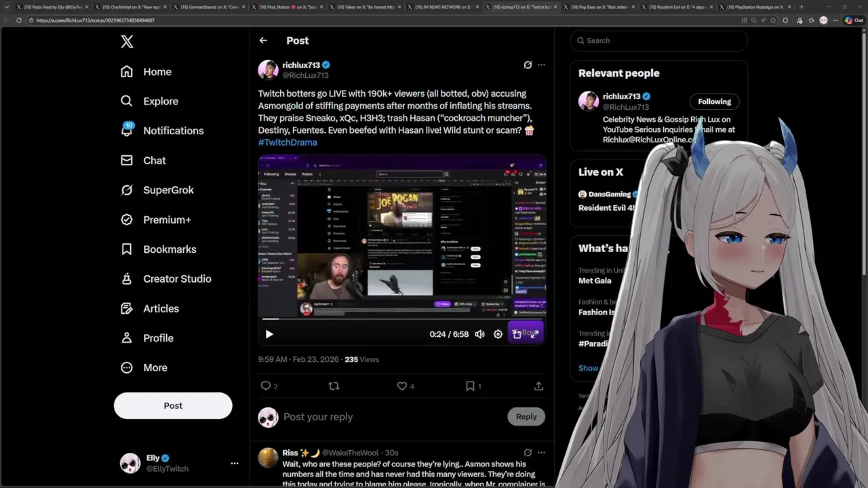Image resolution: width=868 pixels, height=488 pixels.
Task: Open the Grok icon on richlux713's post
Action: [528, 65]
